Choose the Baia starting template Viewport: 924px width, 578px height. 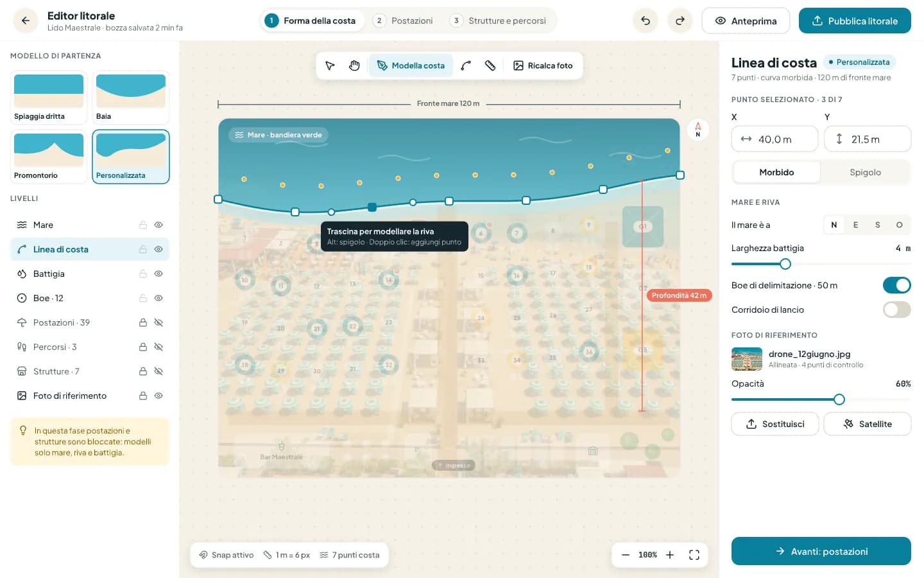[131, 97]
